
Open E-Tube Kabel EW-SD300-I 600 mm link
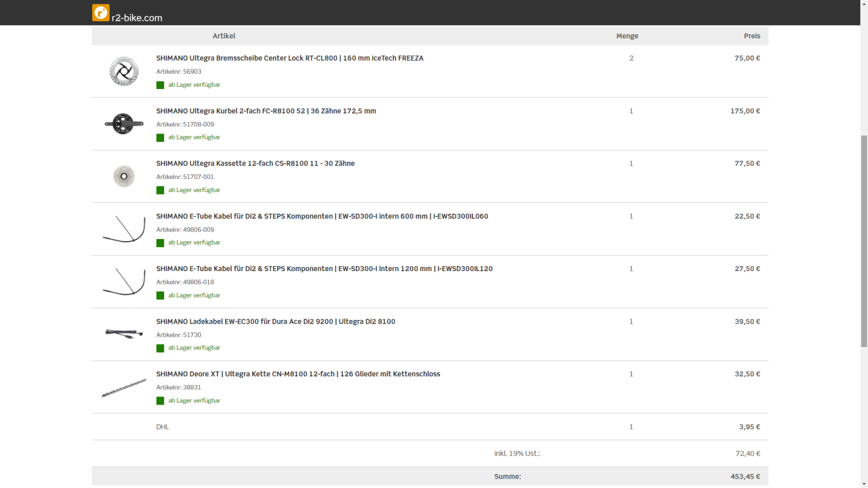click(322, 216)
